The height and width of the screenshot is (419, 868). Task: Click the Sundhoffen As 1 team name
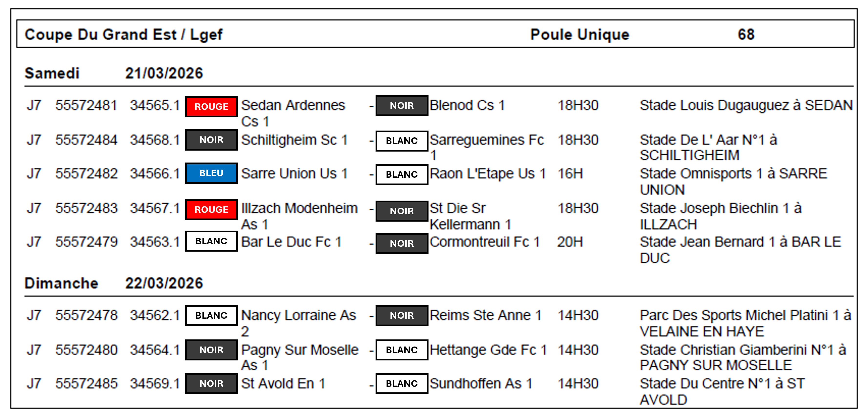coord(481,384)
